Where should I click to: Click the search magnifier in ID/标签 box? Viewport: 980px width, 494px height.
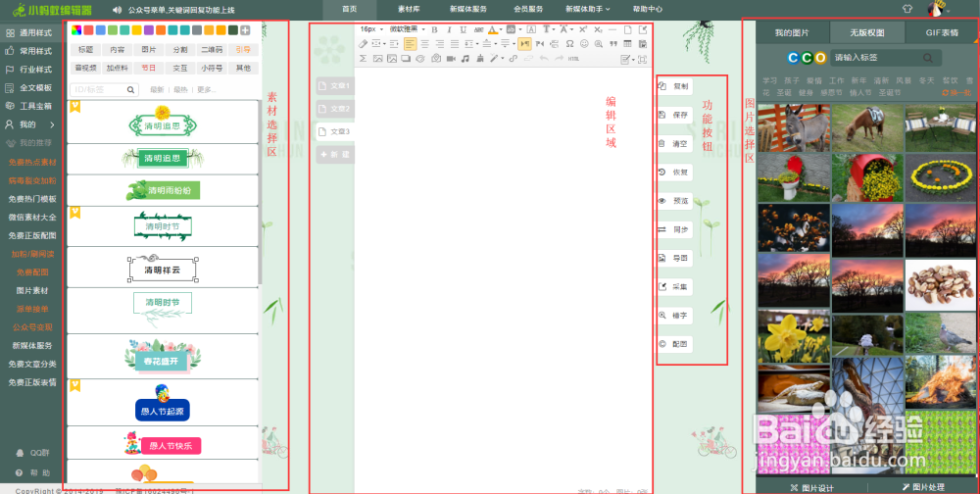(x=130, y=90)
